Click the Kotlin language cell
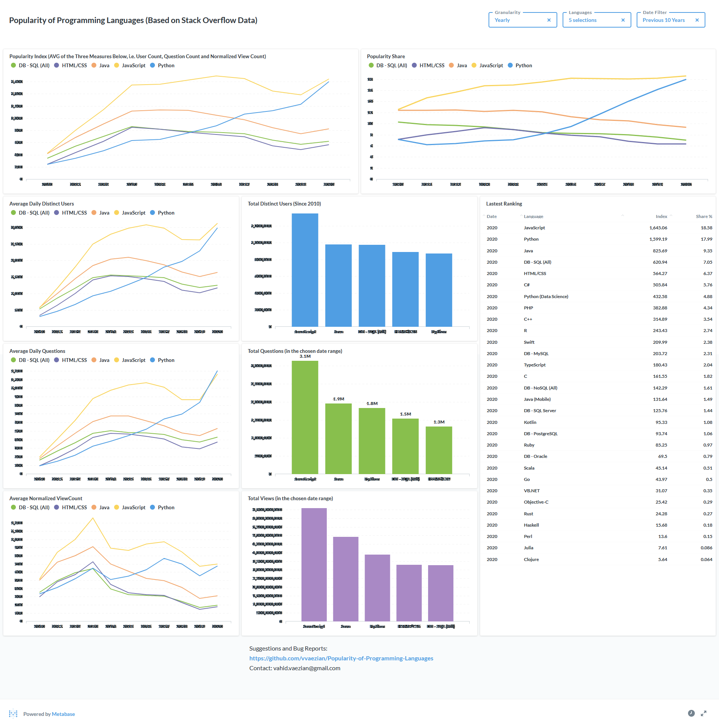 [530, 422]
